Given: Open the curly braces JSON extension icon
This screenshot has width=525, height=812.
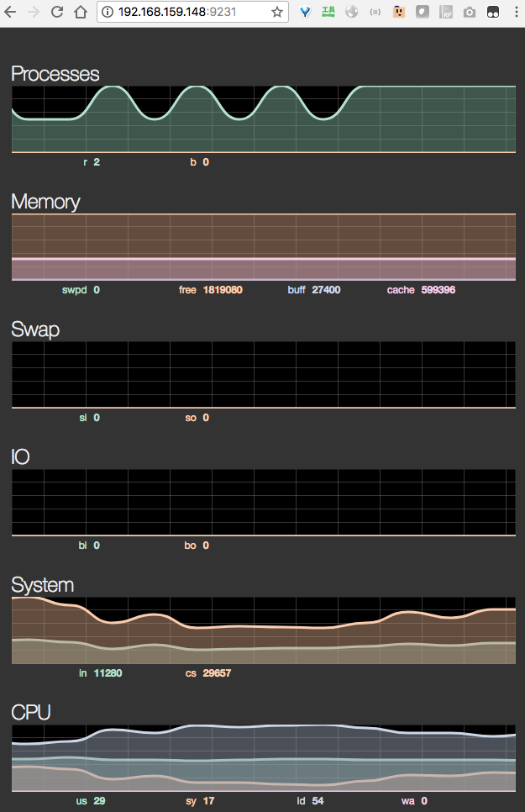Looking at the screenshot, I should pyautogui.click(x=375, y=13).
